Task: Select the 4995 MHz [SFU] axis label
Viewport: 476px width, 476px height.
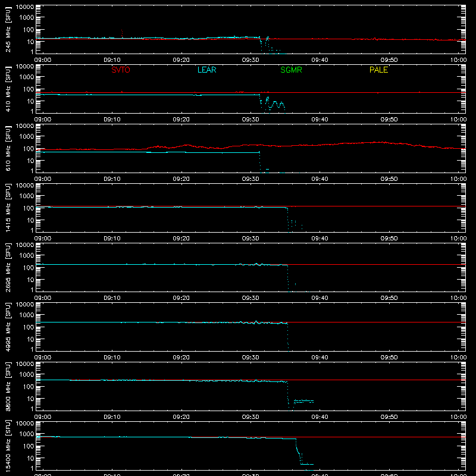Action: (x=8, y=327)
